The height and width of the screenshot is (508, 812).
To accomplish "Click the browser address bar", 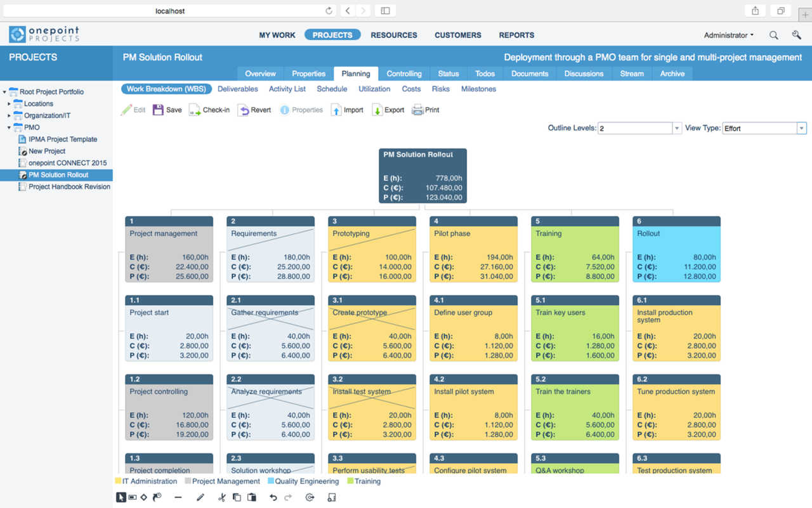I will click(x=170, y=11).
